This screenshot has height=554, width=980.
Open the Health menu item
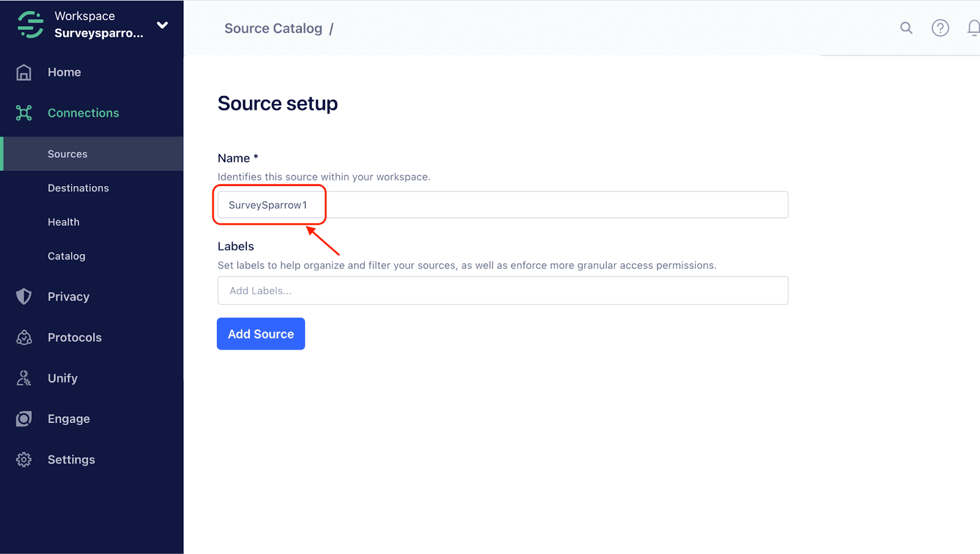[x=64, y=222]
